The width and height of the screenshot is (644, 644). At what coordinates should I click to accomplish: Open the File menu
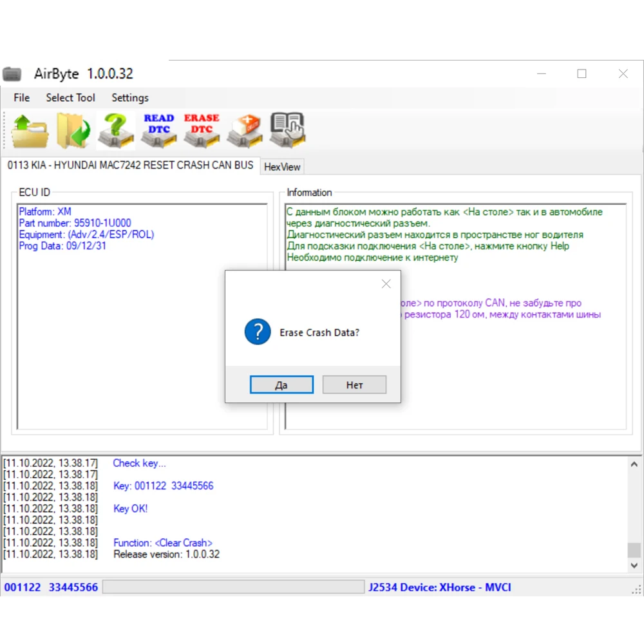22,98
